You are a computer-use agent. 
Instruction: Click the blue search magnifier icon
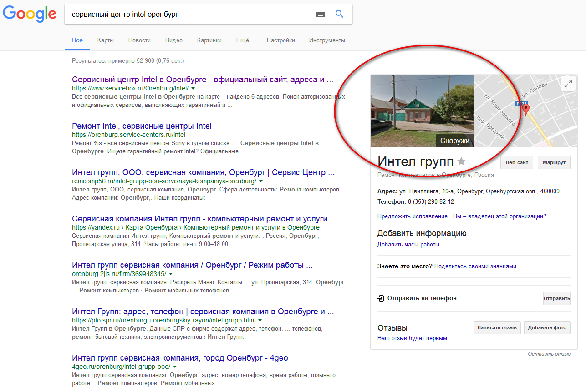[339, 14]
